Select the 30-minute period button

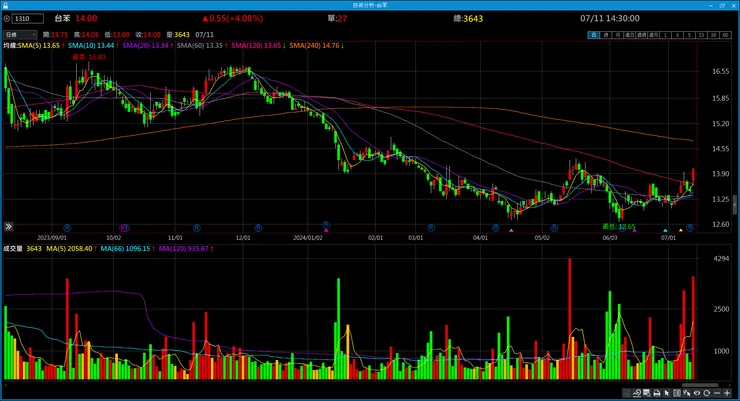point(713,35)
